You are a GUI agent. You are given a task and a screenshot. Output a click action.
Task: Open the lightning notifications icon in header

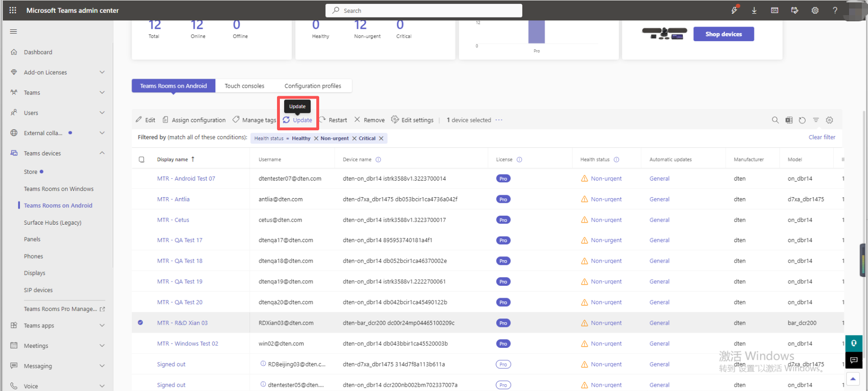[734, 10]
